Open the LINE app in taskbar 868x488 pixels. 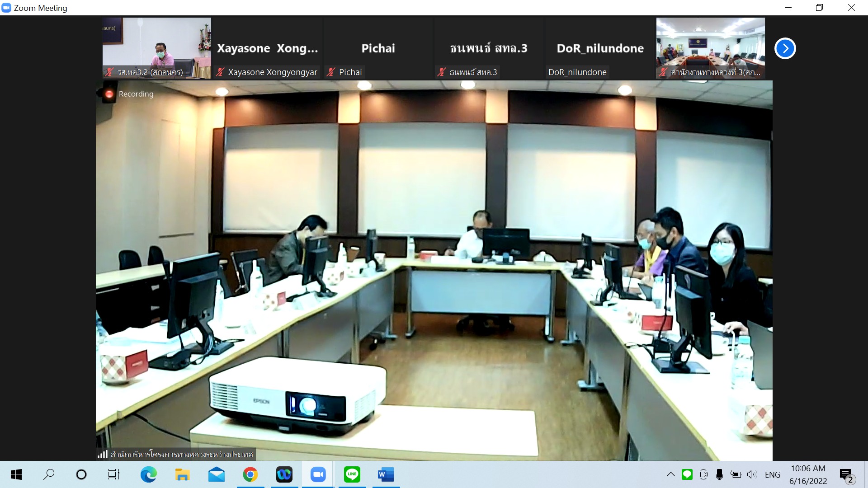(352, 474)
